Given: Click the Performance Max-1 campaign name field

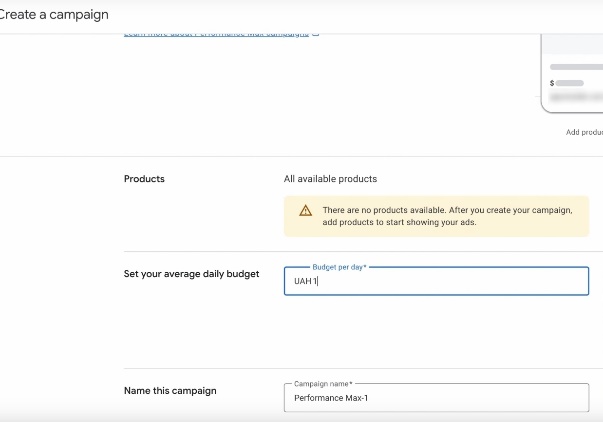Looking at the screenshot, I should 436,398.
